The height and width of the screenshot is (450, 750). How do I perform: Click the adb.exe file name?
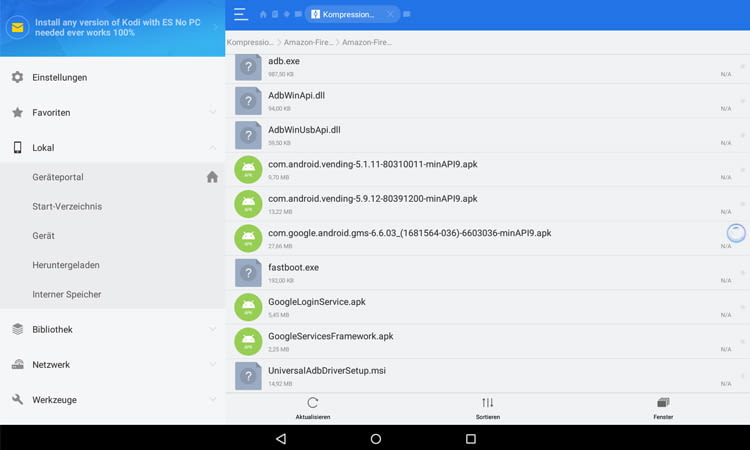tap(284, 61)
